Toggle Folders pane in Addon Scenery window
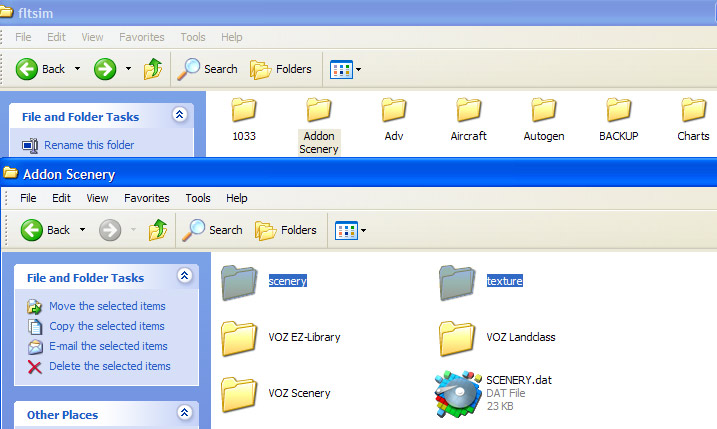The image size is (717, 429). coord(288,230)
